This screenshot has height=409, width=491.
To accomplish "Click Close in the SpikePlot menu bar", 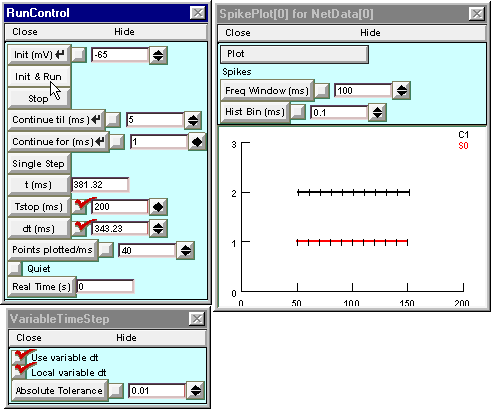I will [x=238, y=33].
